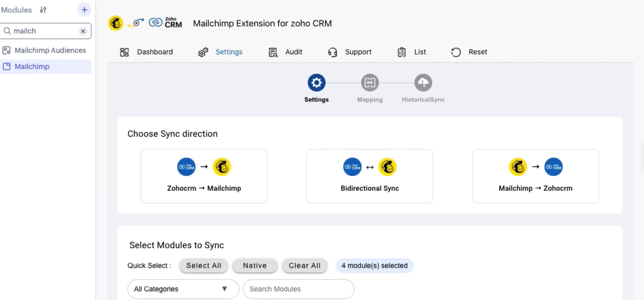Viewport: 644px width, 300px height.
Task: Click the Audit document search icon
Action: point(273,52)
